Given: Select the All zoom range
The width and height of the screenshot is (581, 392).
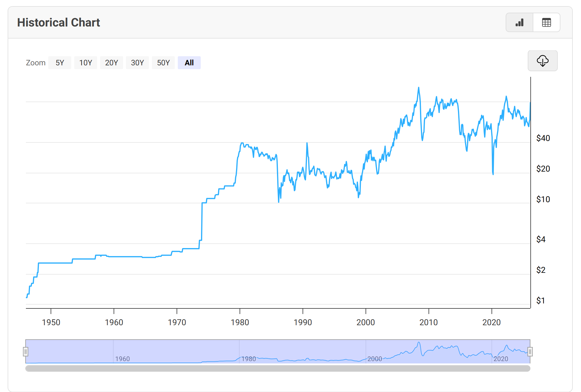Looking at the screenshot, I should coord(189,63).
